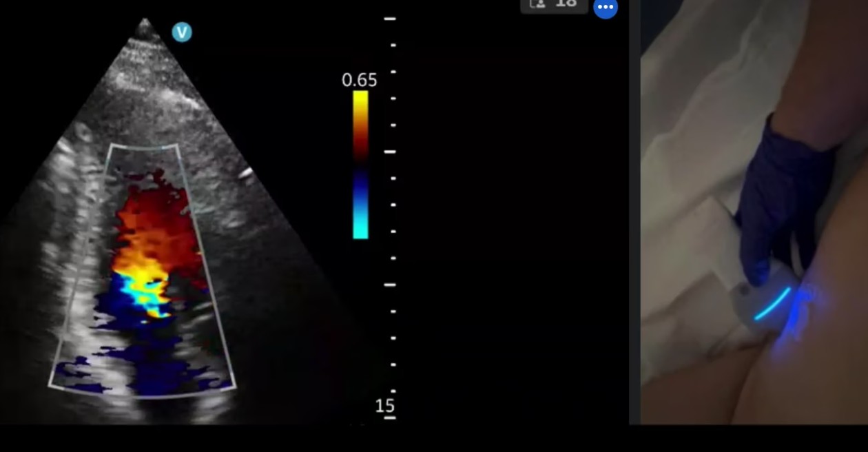The height and width of the screenshot is (452, 868).
Task: Click the glowing blue light on the probe
Action: tap(772, 305)
